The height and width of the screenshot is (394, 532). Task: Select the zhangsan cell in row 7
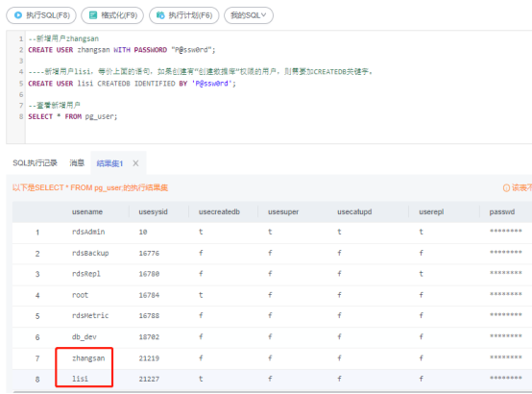pyautogui.click(x=88, y=358)
